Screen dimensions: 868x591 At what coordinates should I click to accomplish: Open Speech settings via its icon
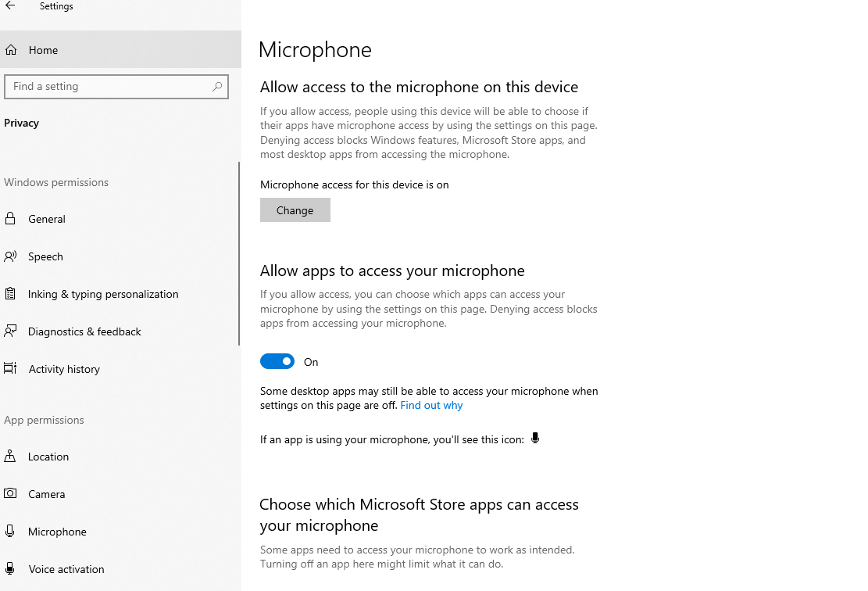11,256
